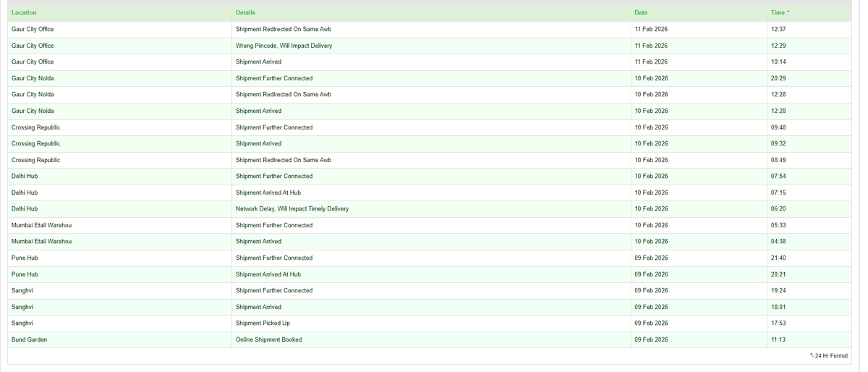Viewport: 868px width, 372px height.
Task: Select the time value 21:40
Action: coord(779,258)
